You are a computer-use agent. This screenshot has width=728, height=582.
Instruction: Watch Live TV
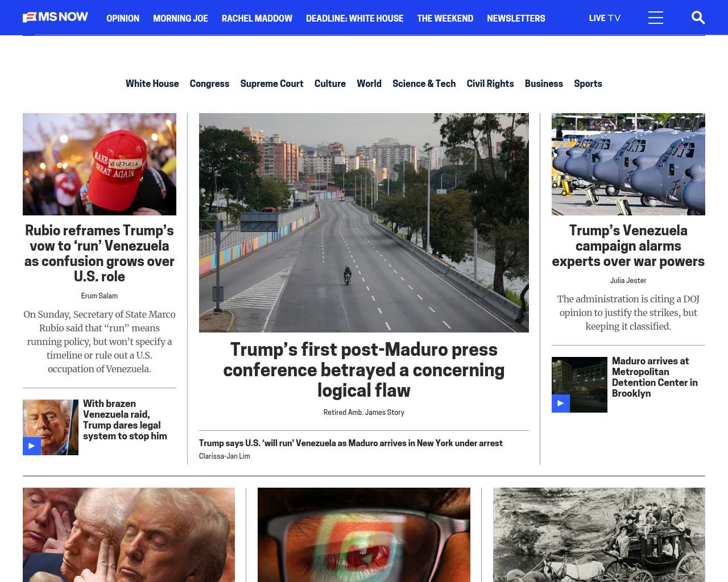point(605,18)
